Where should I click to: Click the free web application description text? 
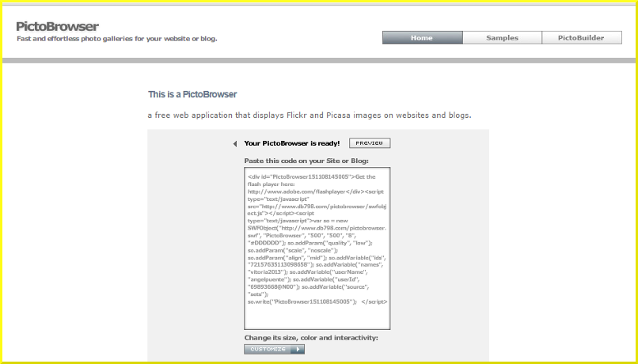[x=310, y=116]
